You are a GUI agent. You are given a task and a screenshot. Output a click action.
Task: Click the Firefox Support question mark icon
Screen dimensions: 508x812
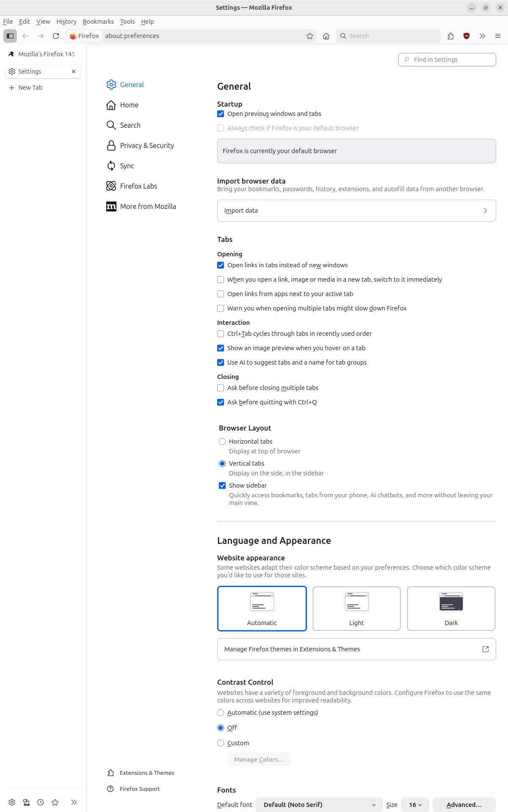coord(110,789)
